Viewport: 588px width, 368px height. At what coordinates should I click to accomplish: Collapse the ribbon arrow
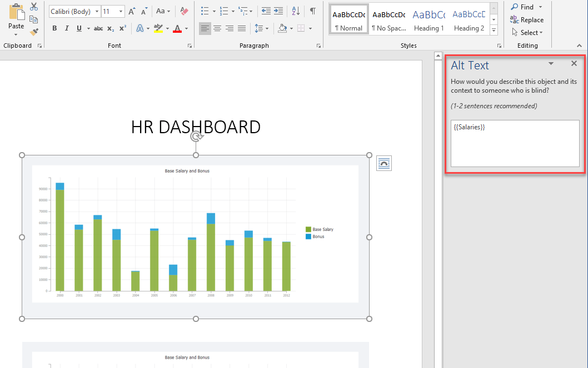click(579, 46)
